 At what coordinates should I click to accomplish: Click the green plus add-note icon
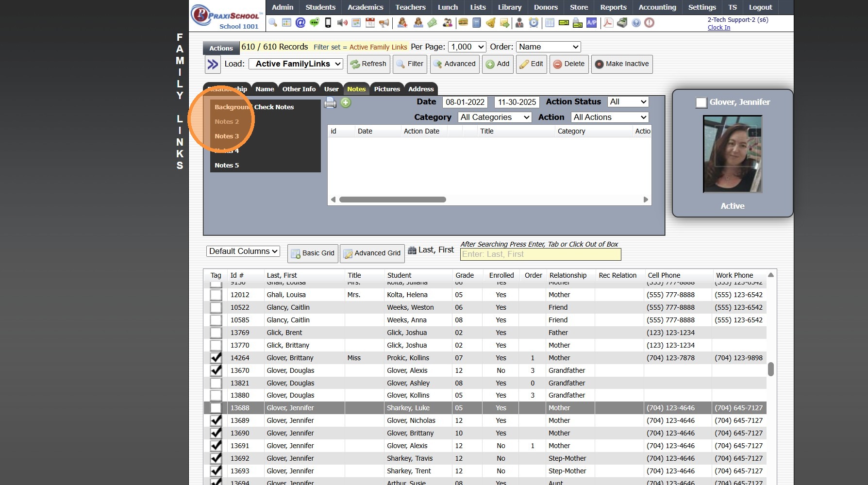346,102
